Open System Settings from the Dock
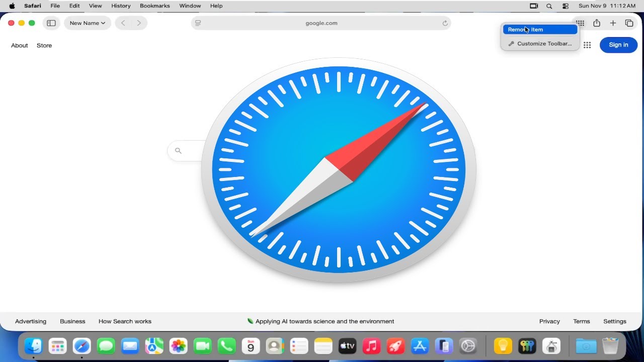 click(x=468, y=346)
